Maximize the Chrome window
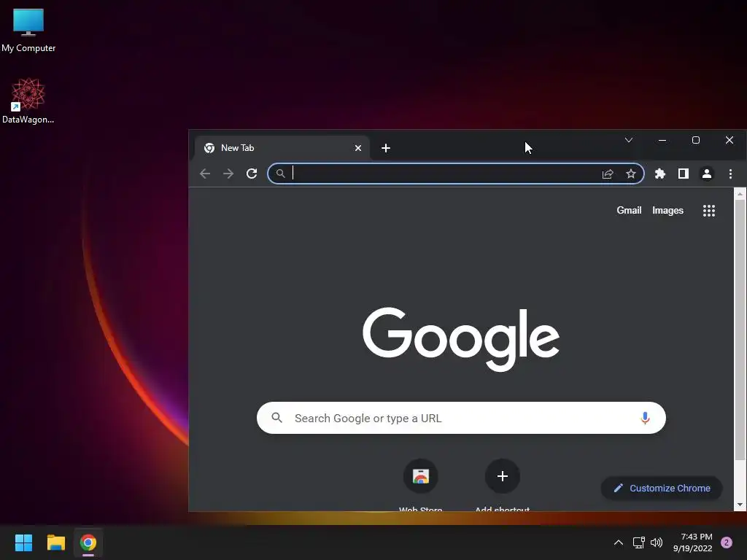Screen dimensions: 747x560 (x=695, y=140)
